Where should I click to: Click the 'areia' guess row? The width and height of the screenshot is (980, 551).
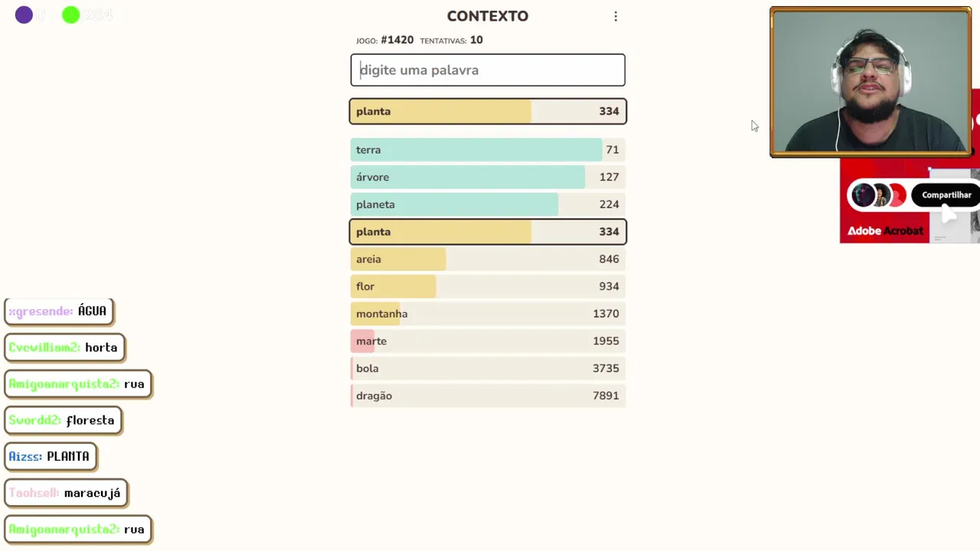tap(488, 259)
